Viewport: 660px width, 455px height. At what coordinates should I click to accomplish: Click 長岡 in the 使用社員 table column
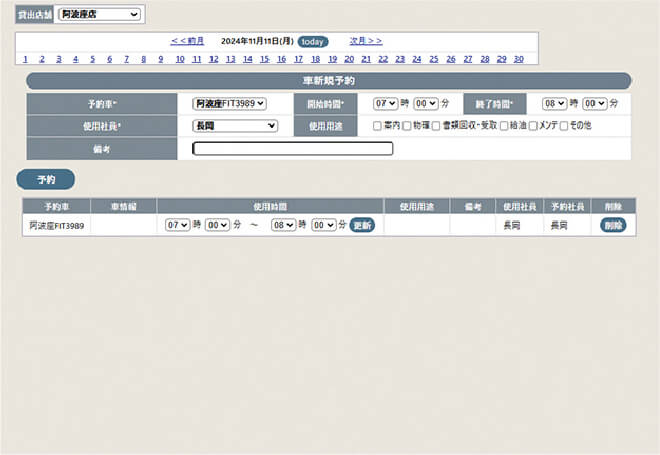point(512,225)
